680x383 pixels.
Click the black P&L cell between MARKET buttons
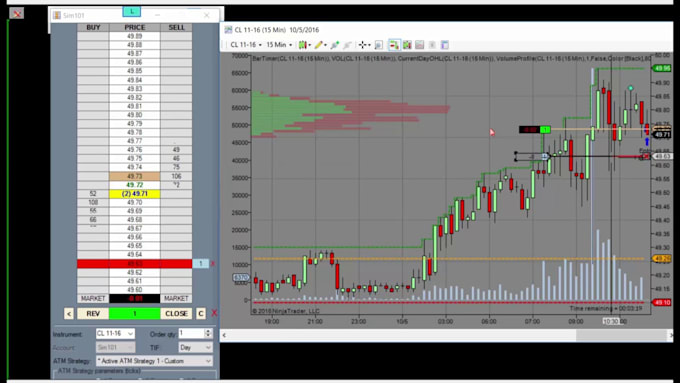(134, 298)
